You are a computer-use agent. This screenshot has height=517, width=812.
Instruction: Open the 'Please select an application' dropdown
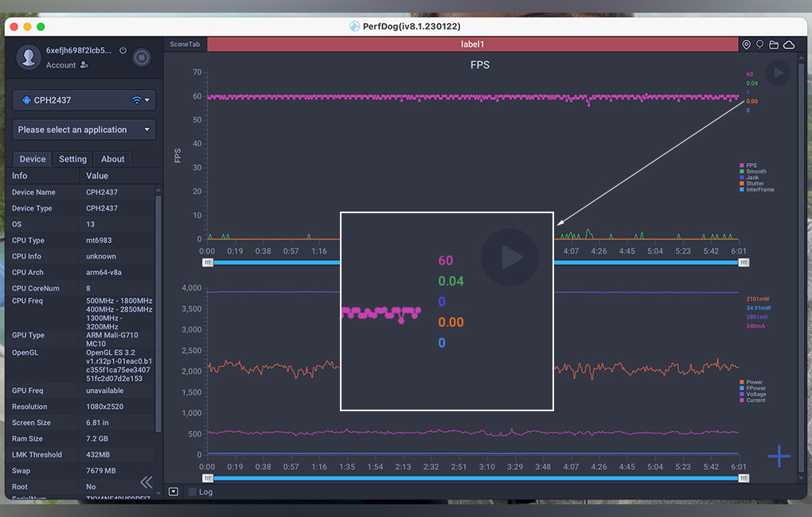pos(84,130)
